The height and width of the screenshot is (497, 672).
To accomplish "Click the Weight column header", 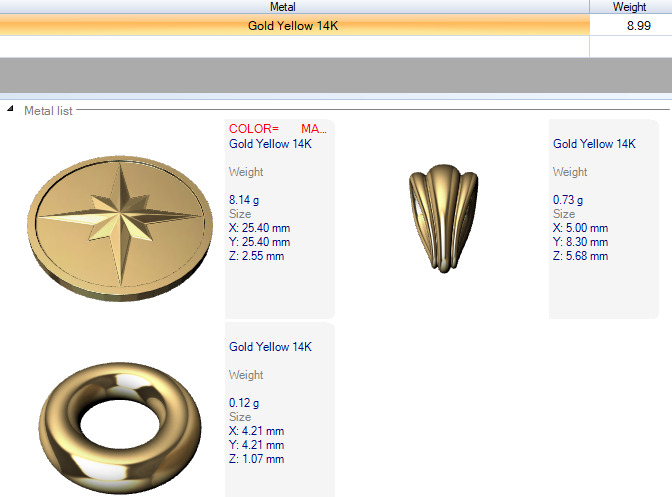I will click(x=630, y=7).
